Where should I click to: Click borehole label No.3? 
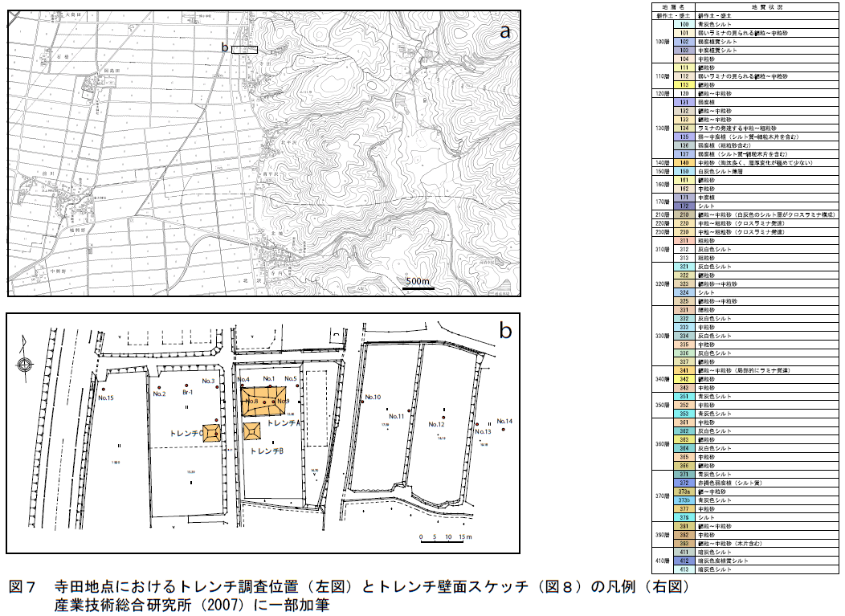pos(209,381)
